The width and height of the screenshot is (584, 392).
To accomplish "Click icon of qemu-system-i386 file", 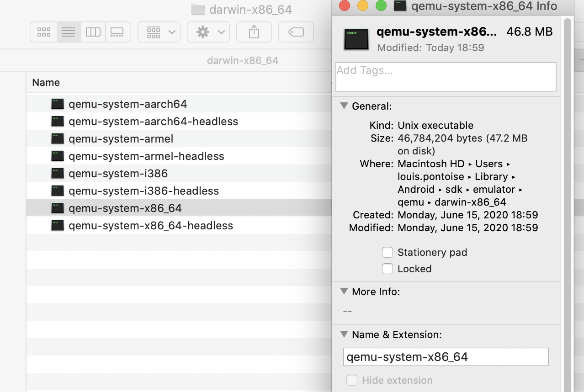I will 58,174.
